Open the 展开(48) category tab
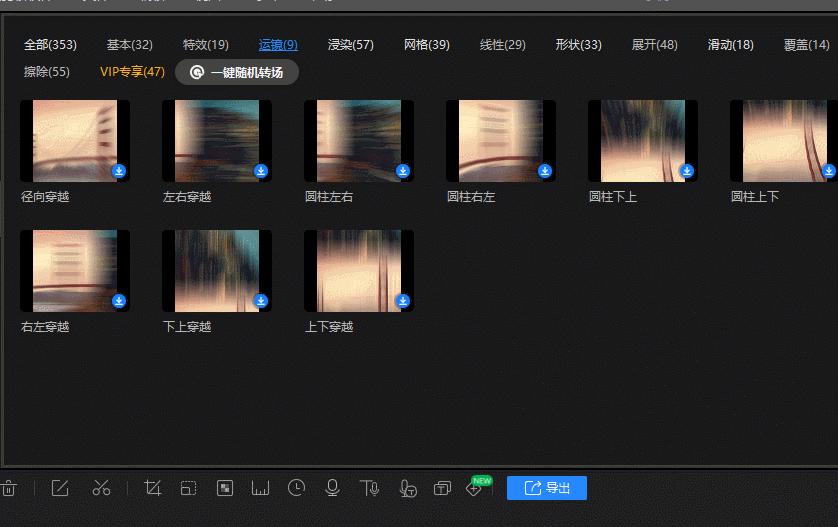 655,44
